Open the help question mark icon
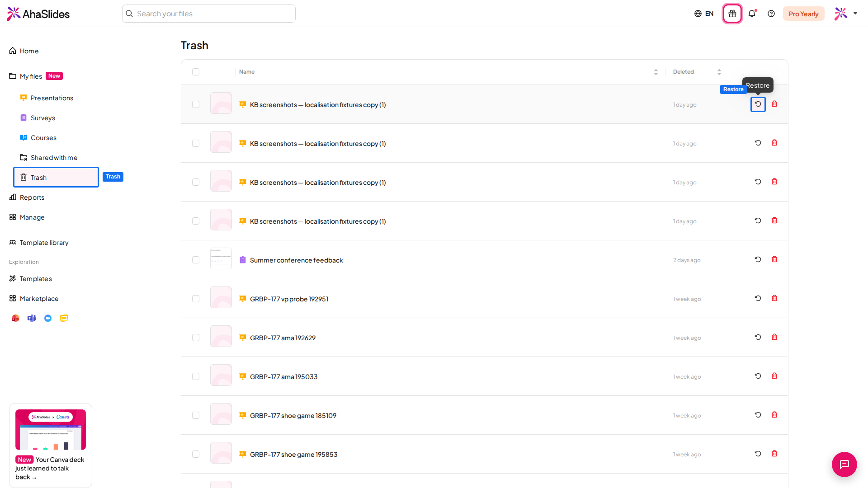868x488 pixels. coord(771,14)
